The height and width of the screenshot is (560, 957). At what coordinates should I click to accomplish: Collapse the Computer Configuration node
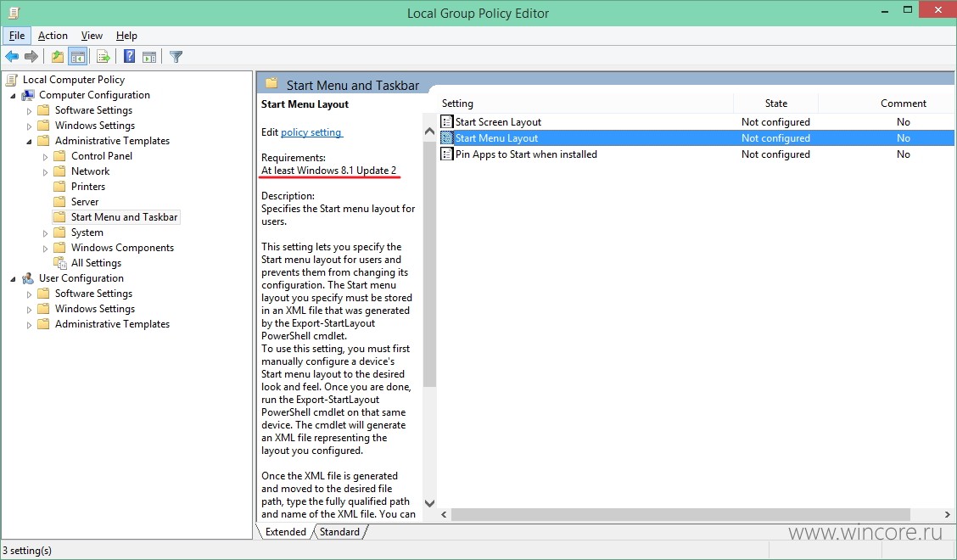(13, 96)
